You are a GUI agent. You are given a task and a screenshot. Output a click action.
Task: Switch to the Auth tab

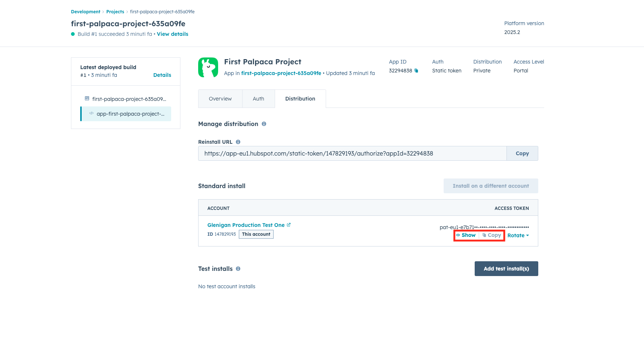tap(258, 99)
